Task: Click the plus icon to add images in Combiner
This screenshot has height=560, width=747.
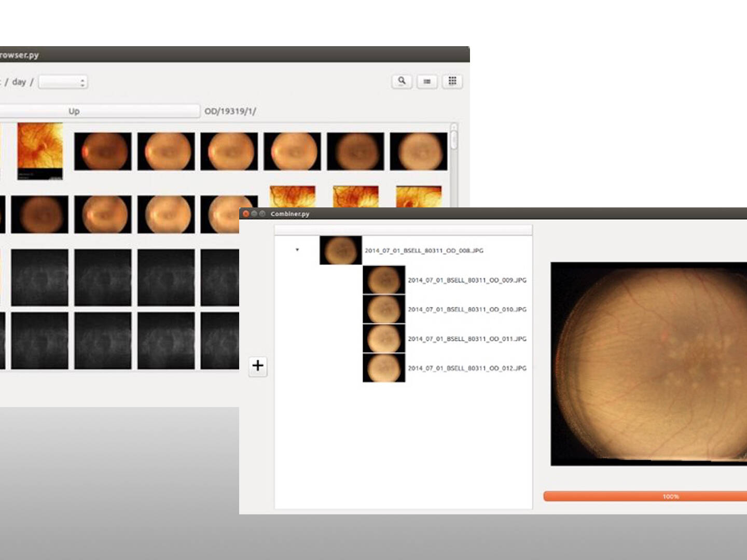Action: (x=258, y=366)
